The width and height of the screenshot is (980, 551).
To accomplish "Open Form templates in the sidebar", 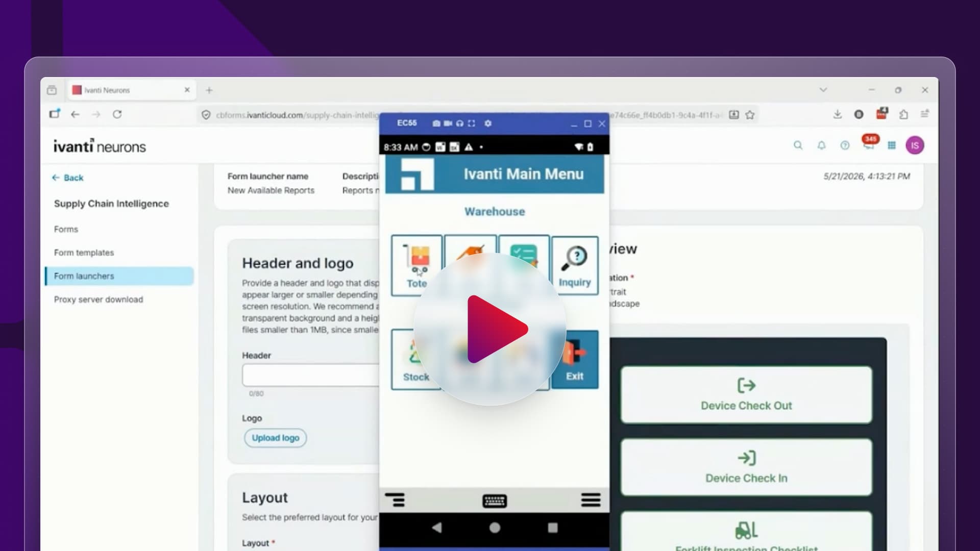I will [84, 253].
